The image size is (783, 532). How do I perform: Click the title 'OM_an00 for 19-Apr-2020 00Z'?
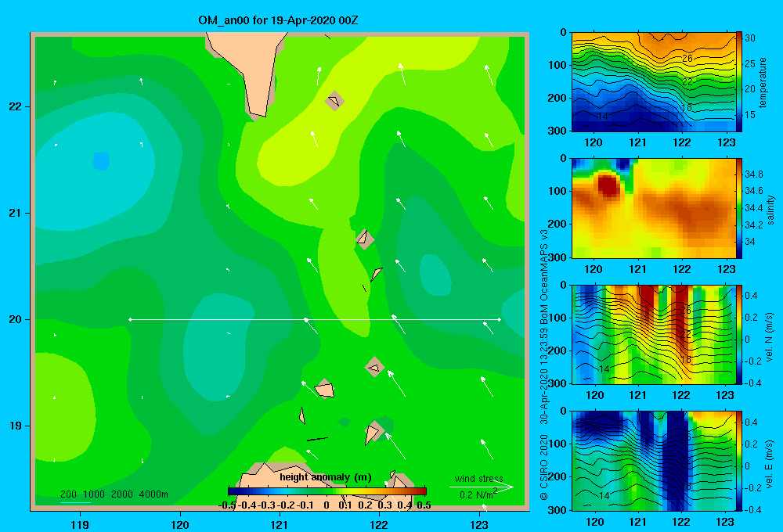click(278, 20)
